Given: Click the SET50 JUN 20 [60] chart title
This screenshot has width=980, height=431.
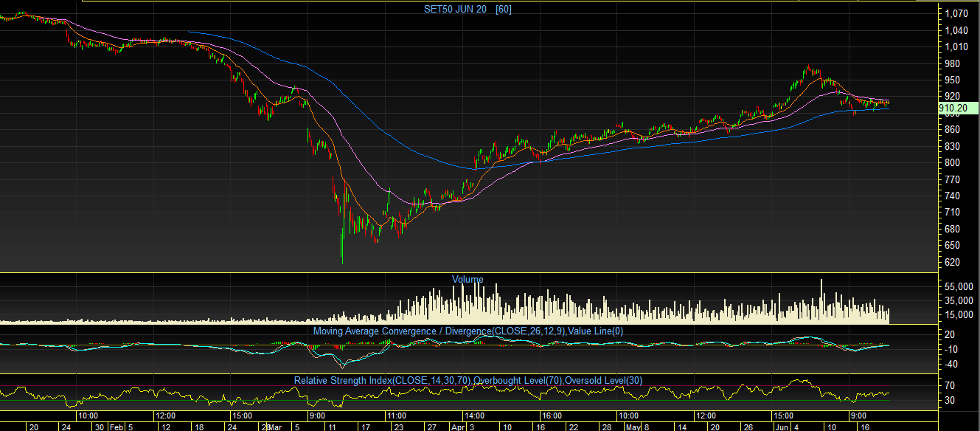Looking at the screenshot, I should pyautogui.click(x=468, y=9).
